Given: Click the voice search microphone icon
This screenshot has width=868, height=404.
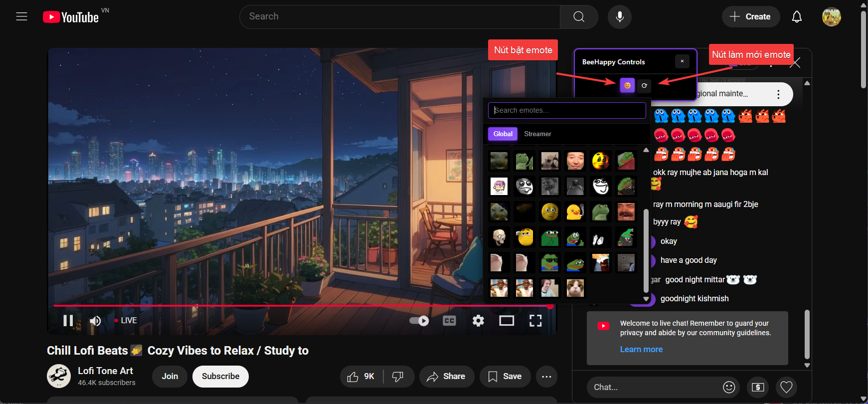Looking at the screenshot, I should pyautogui.click(x=619, y=17).
